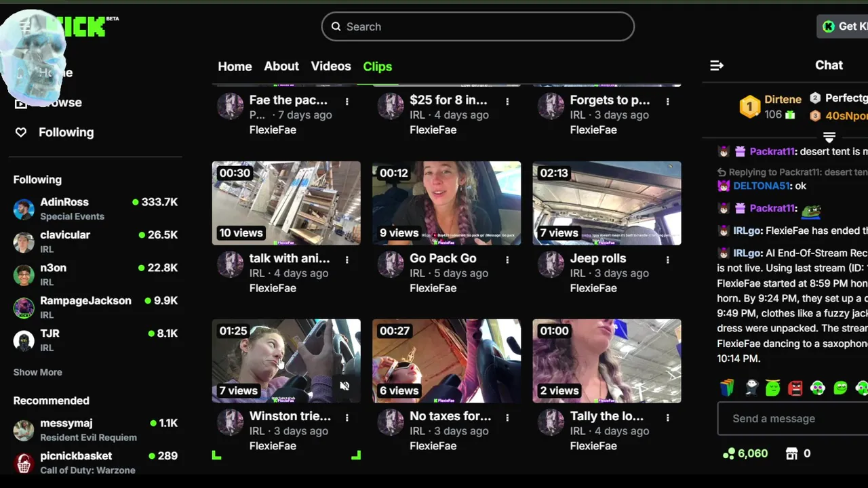Switch to the Videos tab
Viewport: 868px width, 488px height.
pos(331,66)
